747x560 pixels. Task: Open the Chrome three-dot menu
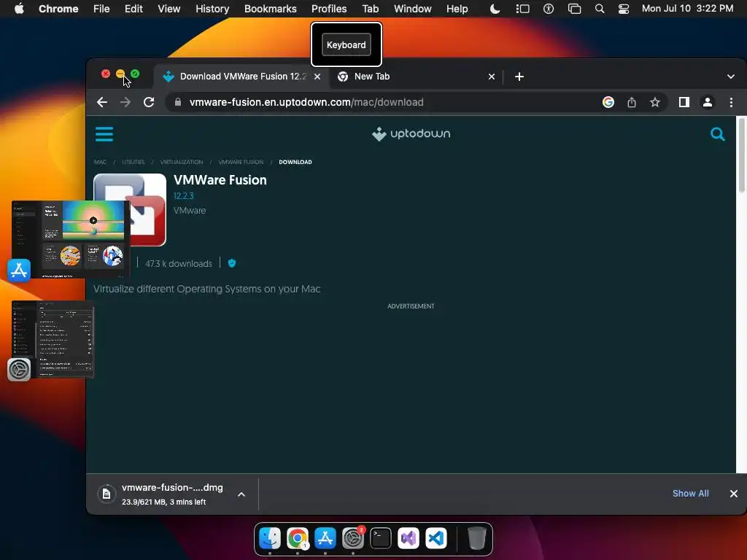point(731,102)
